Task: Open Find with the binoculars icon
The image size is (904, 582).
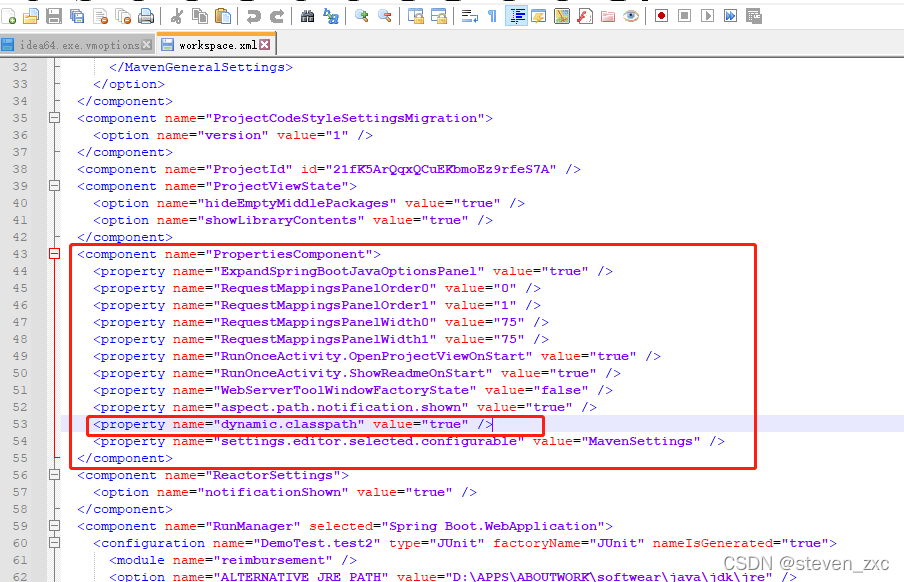Action: [x=308, y=16]
